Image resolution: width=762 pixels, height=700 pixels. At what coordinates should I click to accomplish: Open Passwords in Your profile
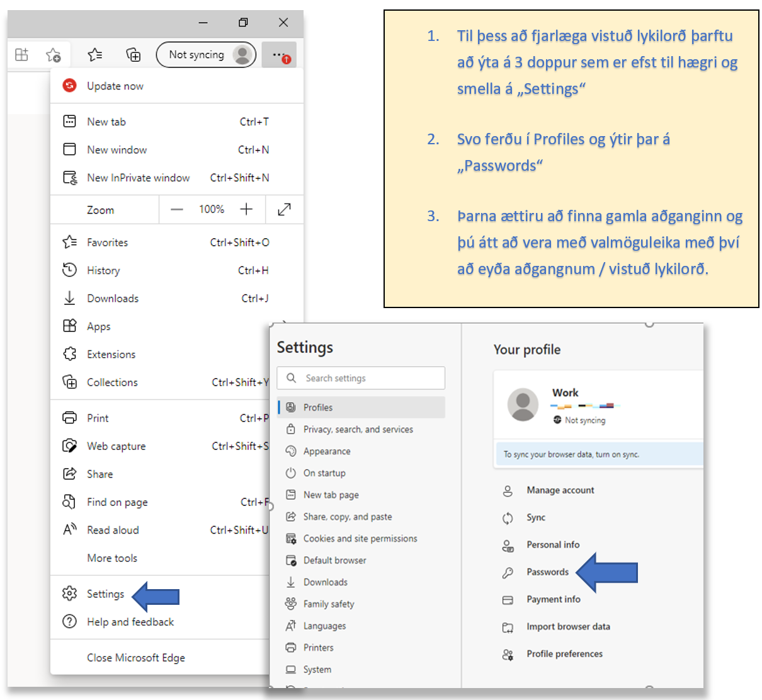(547, 572)
